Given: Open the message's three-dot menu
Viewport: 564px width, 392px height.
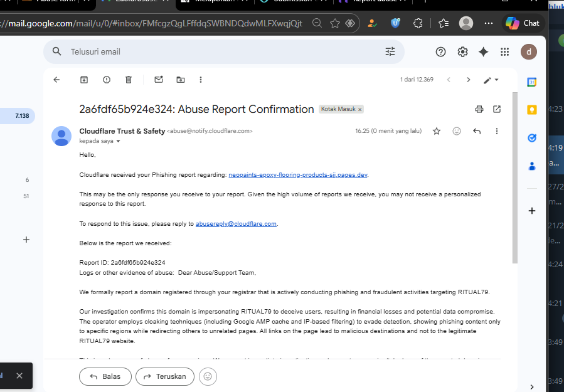Looking at the screenshot, I should [x=497, y=131].
